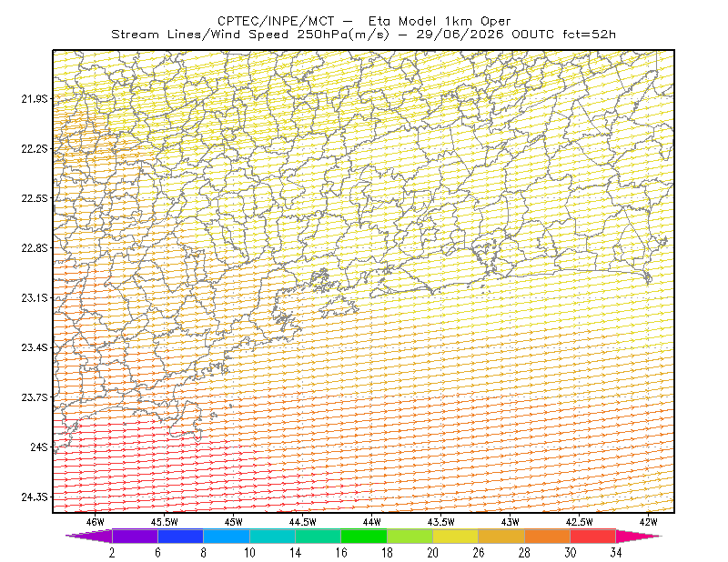Click the yellow 20-26 color band
This screenshot has height=562, width=728.
tap(456, 536)
